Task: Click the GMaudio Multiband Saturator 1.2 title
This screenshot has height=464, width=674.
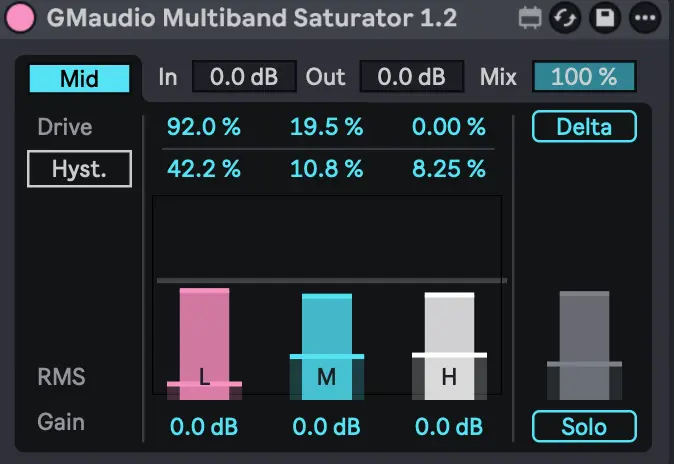Action: click(x=252, y=18)
